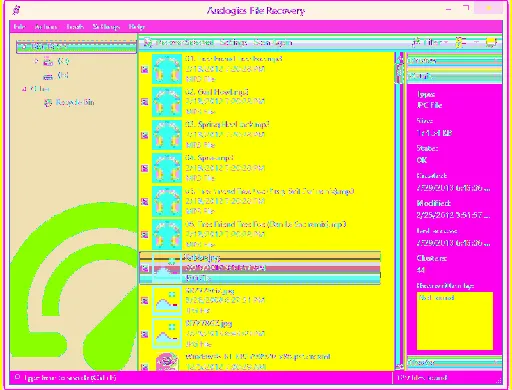Click the file list scrollbar thumb
This screenshot has height=390, width=512.
pos(399,73)
